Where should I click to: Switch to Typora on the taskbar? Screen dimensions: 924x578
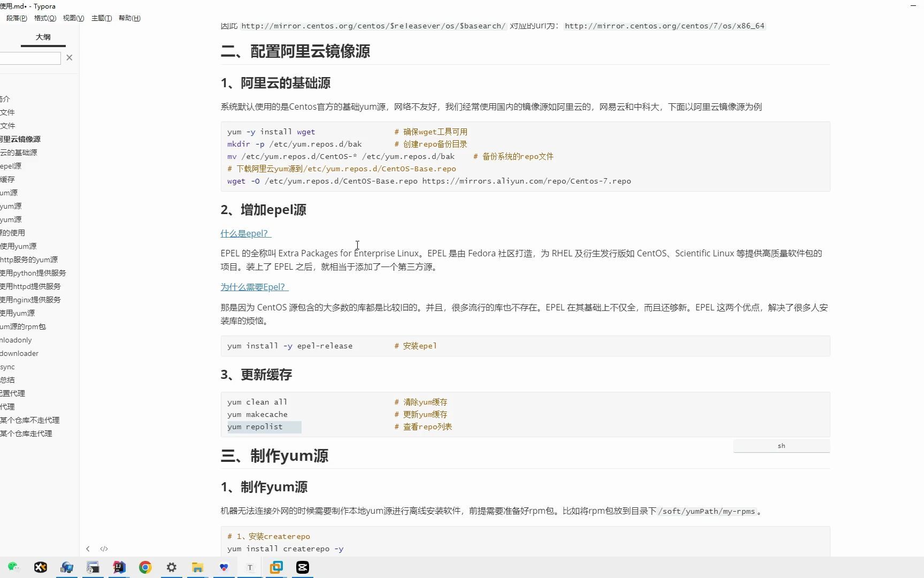(250, 567)
